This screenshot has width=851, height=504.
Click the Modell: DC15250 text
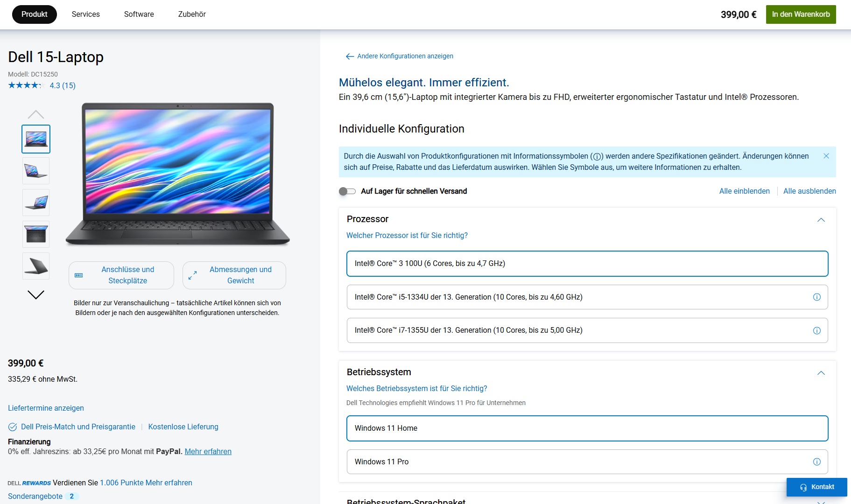click(x=33, y=74)
